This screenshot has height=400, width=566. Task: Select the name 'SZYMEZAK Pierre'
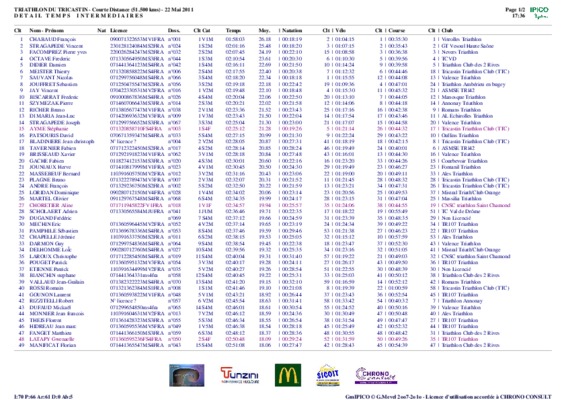pos(51,103)
